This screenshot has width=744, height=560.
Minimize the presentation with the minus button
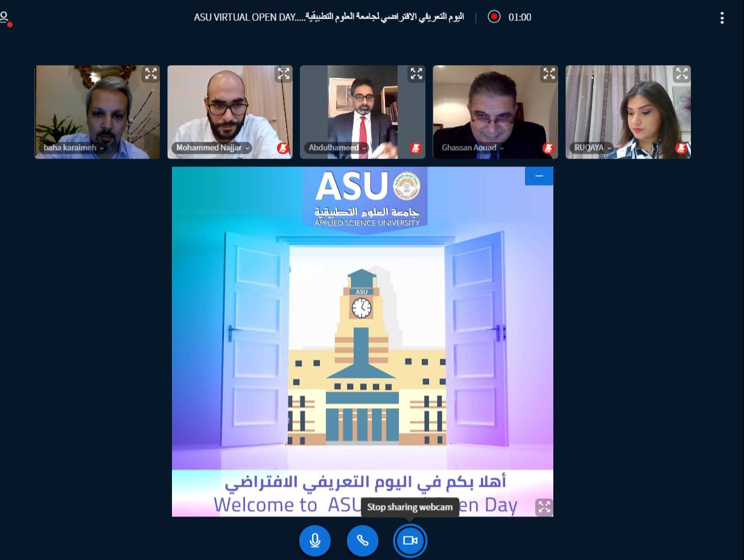coord(539,176)
